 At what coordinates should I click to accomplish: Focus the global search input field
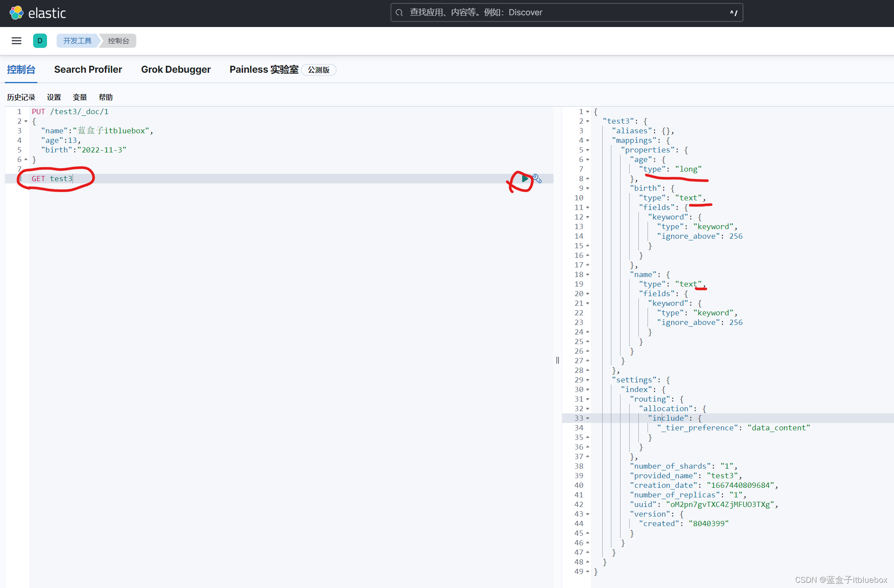click(566, 13)
